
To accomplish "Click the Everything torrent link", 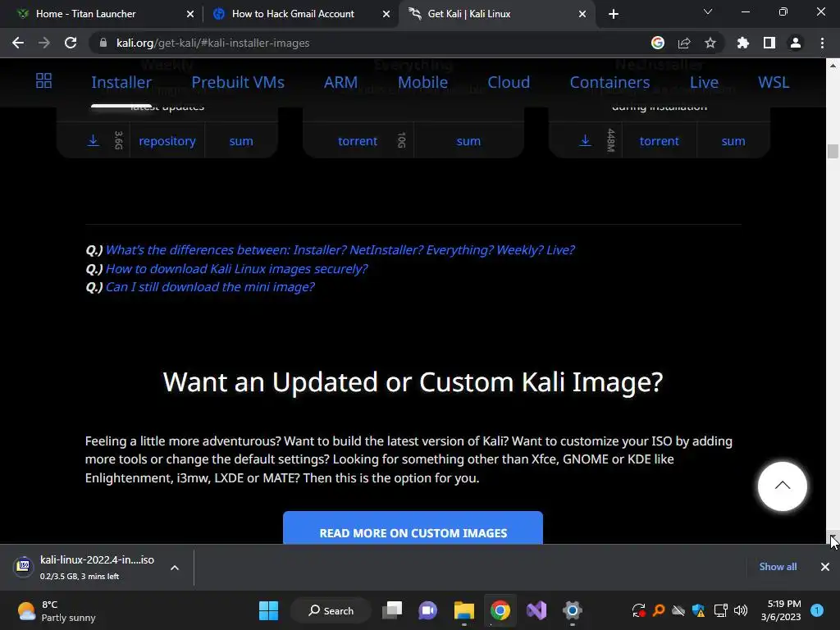I will pos(358,141).
